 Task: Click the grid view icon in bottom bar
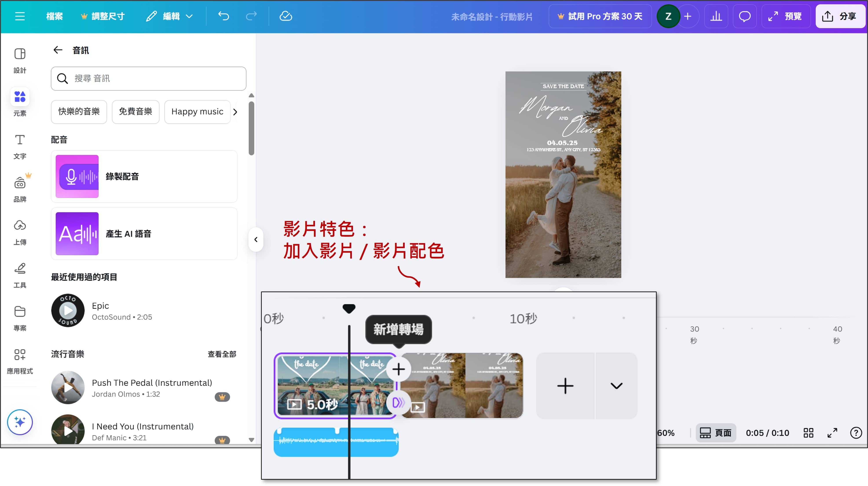pos(808,433)
